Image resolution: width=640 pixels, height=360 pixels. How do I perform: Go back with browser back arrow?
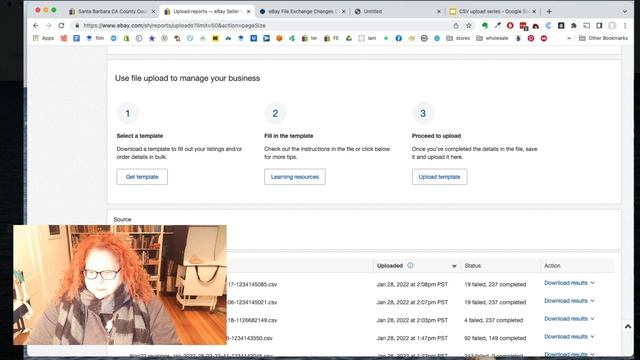point(36,25)
